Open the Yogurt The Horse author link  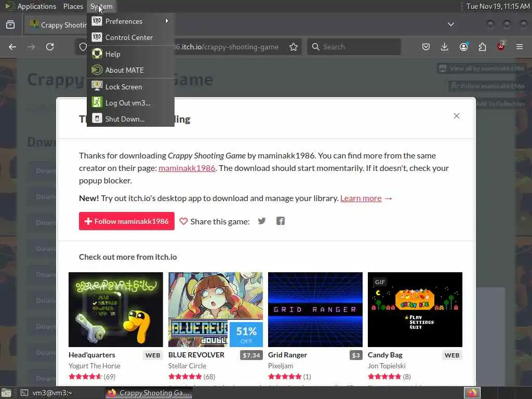(95, 366)
